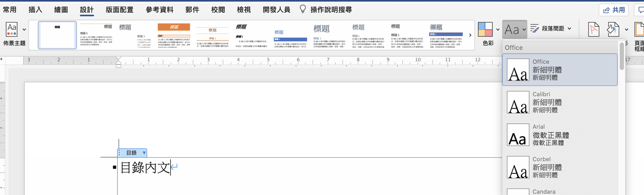Select the italic bold 標題 style set

tap(251, 35)
